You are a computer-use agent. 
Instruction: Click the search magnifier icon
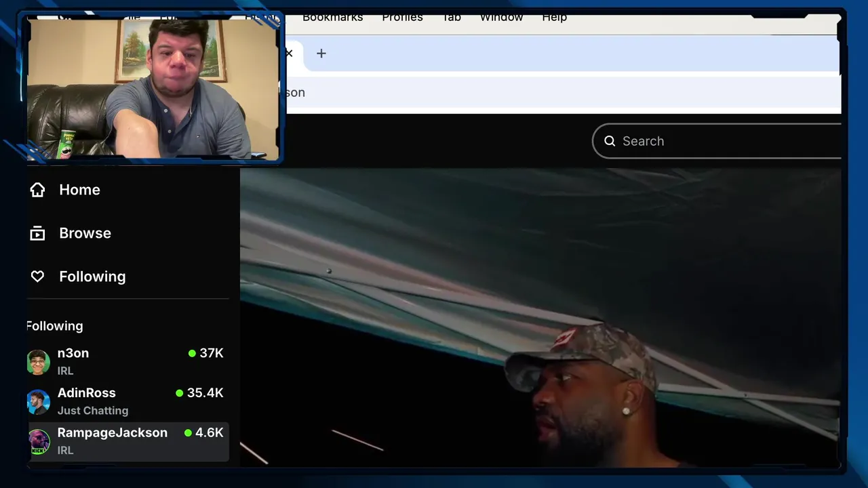[610, 141]
